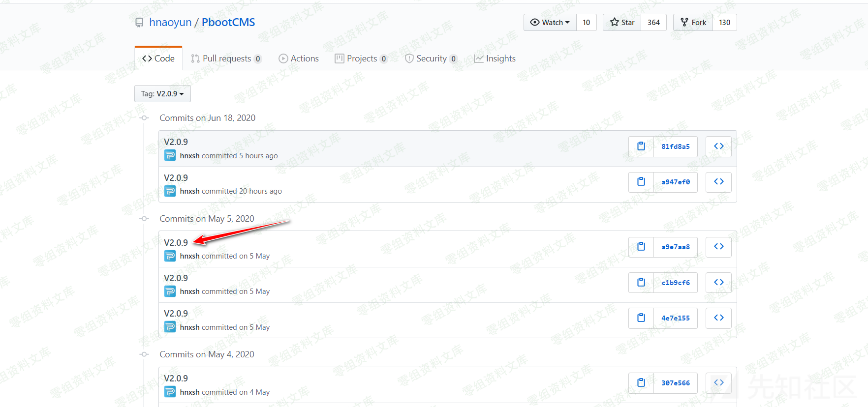Browse repository at commit c1b9cf6

(718, 283)
